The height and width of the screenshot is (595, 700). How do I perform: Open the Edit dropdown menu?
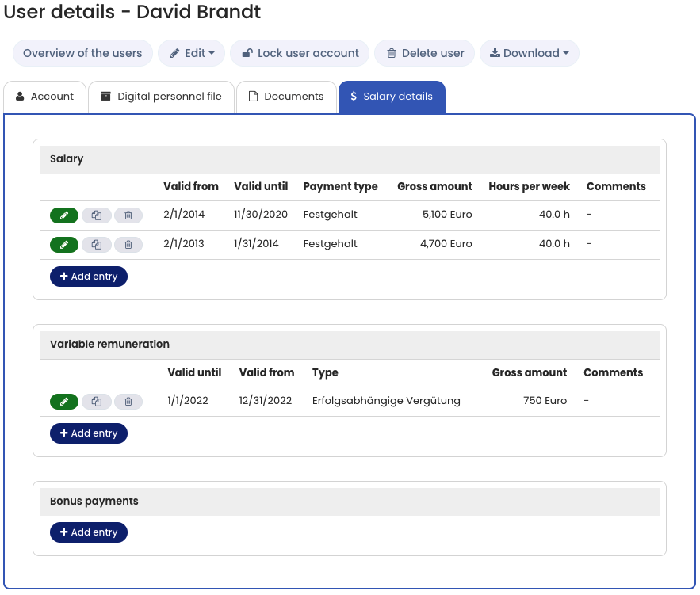coord(191,53)
